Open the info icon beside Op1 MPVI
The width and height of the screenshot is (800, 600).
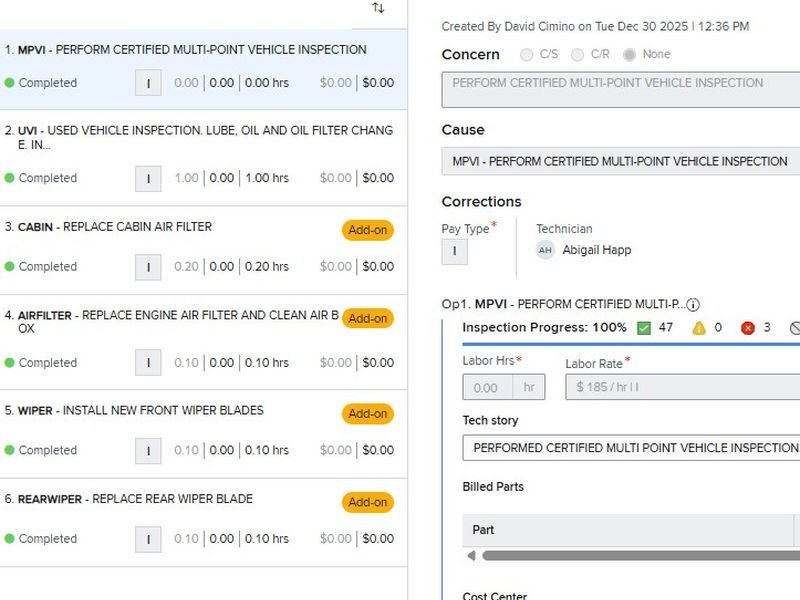(x=693, y=305)
